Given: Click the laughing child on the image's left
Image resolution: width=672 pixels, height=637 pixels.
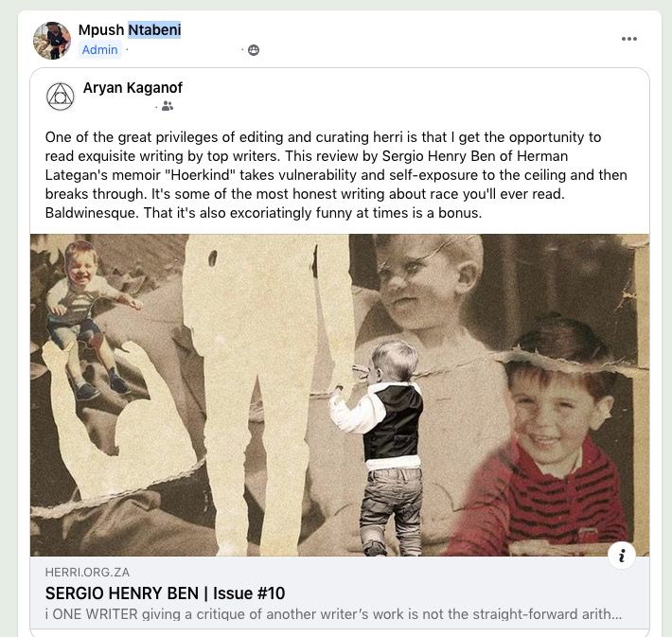Looking at the screenshot, I should 90,303.
